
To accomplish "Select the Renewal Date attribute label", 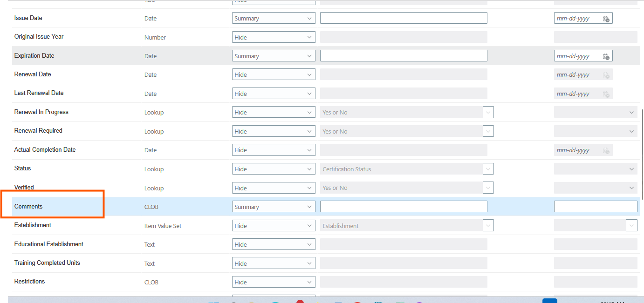I will tap(33, 74).
